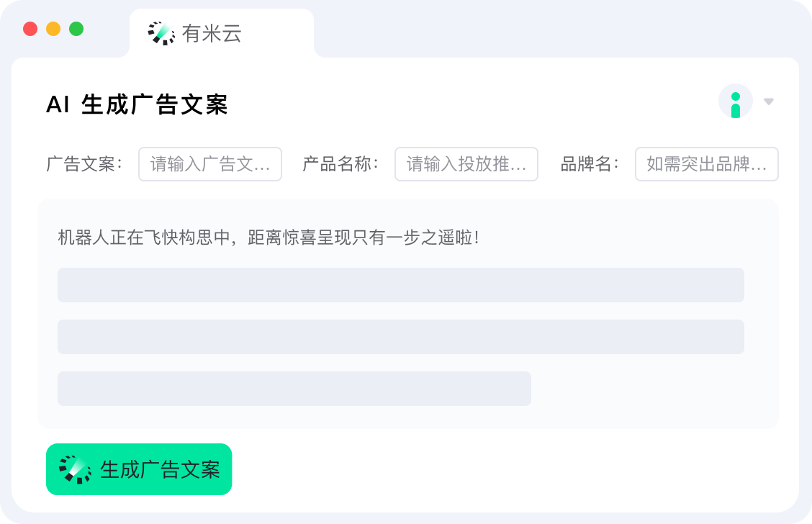Viewport: 812px width, 524px height.
Task: Click the 广告文案 field label
Action: [x=84, y=164]
